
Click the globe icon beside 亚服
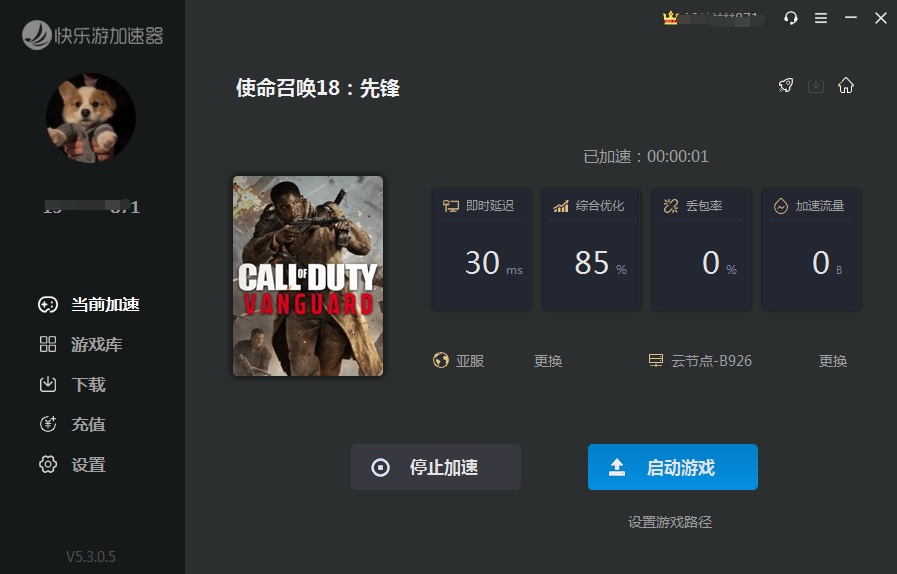coord(441,361)
